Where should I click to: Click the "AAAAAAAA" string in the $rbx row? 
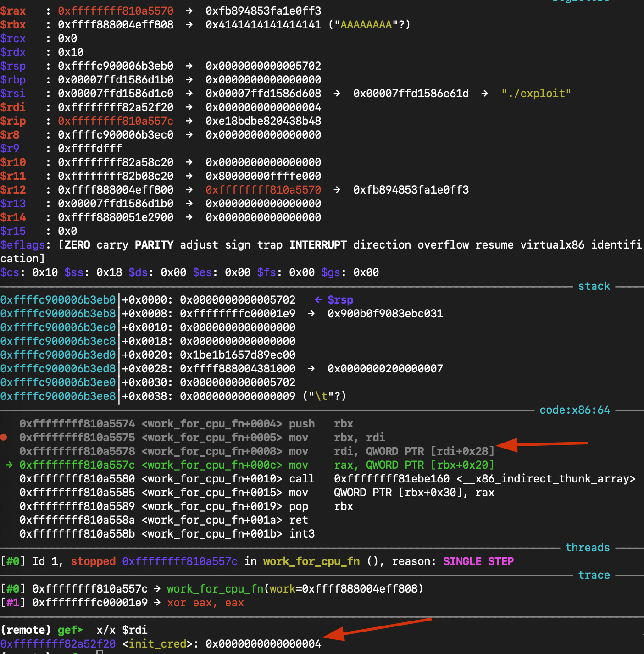click(x=366, y=25)
